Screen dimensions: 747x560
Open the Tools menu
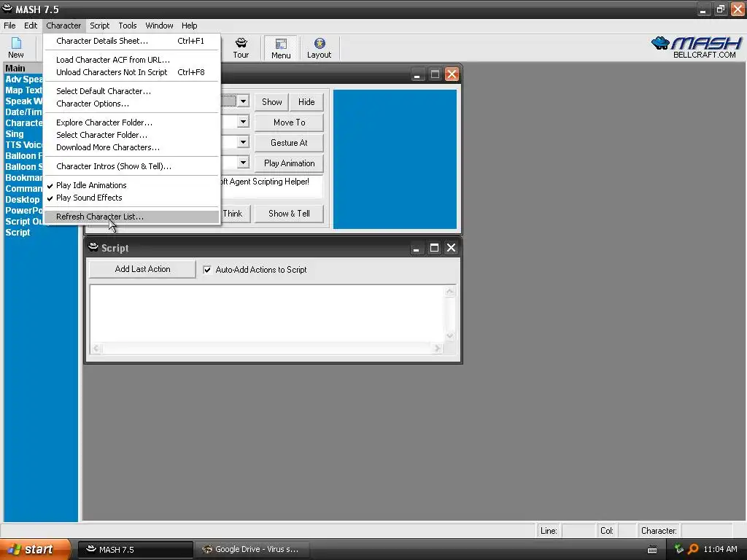pyautogui.click(x=127, y=26)
